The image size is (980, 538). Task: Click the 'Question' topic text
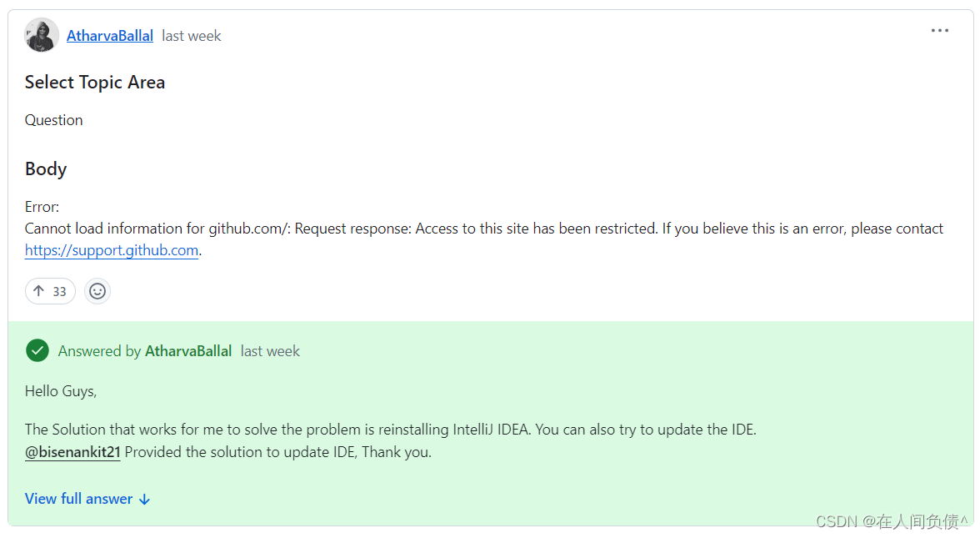coord(53,120)
